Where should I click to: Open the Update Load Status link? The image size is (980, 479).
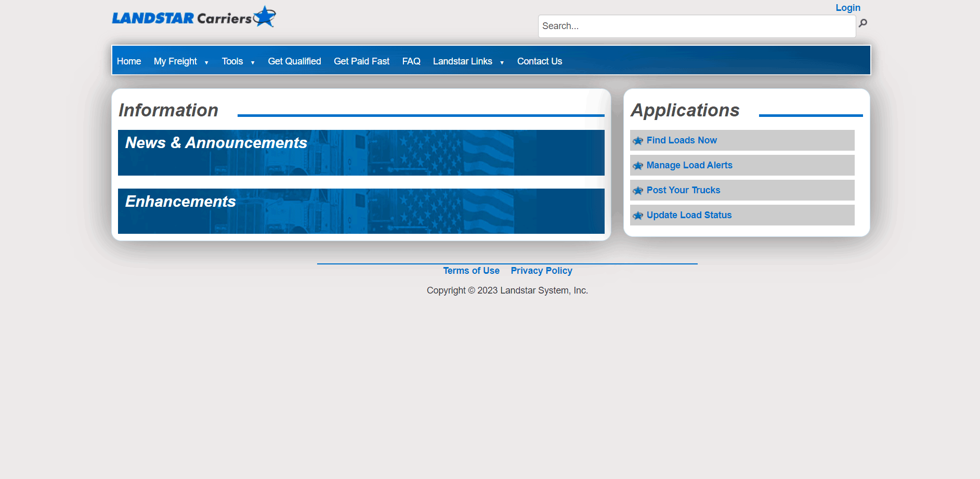(x=689, y=215)
